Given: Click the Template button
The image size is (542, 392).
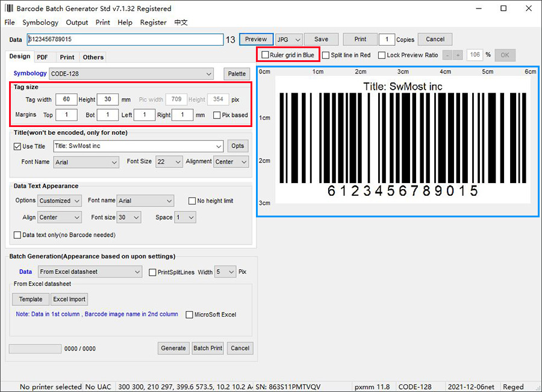Looking at the screenshot, I should click(31, 299).
